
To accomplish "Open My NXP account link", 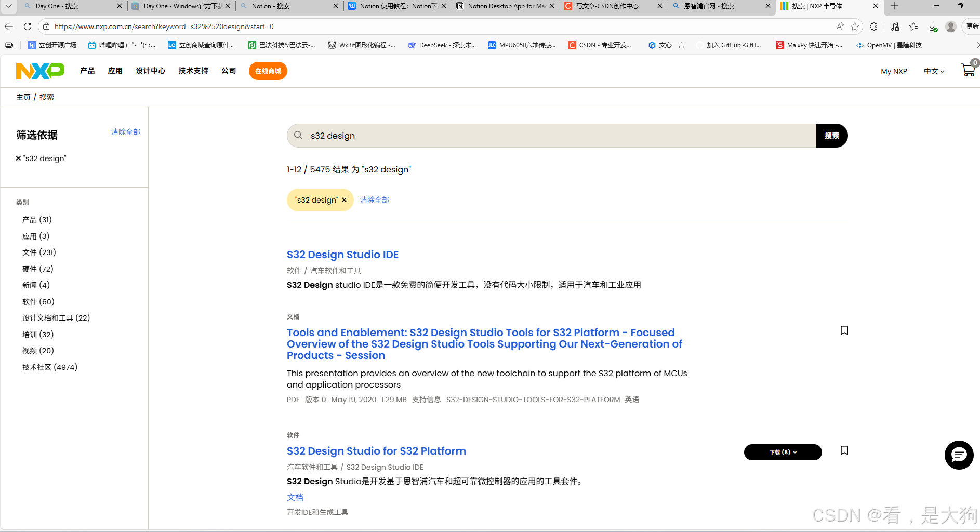I will click(x=894, y=71).
